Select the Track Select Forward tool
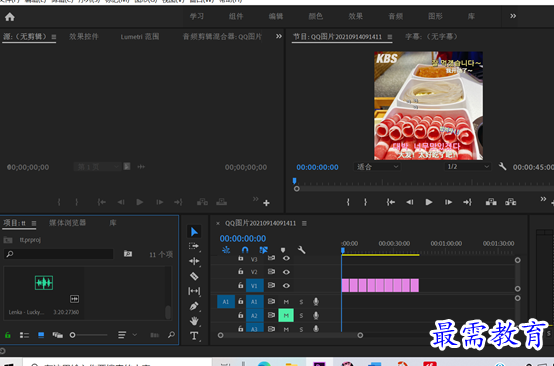 pos(194,246)
